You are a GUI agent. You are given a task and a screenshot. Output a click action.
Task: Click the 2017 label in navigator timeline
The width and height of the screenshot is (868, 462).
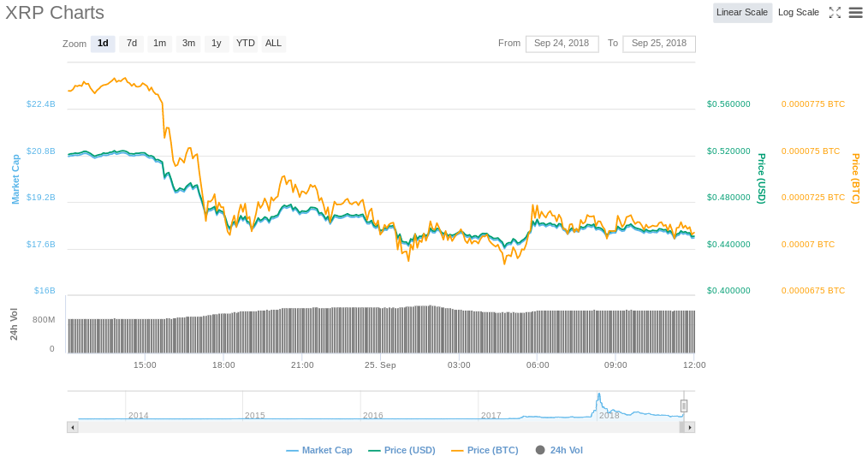pos(491,416)
